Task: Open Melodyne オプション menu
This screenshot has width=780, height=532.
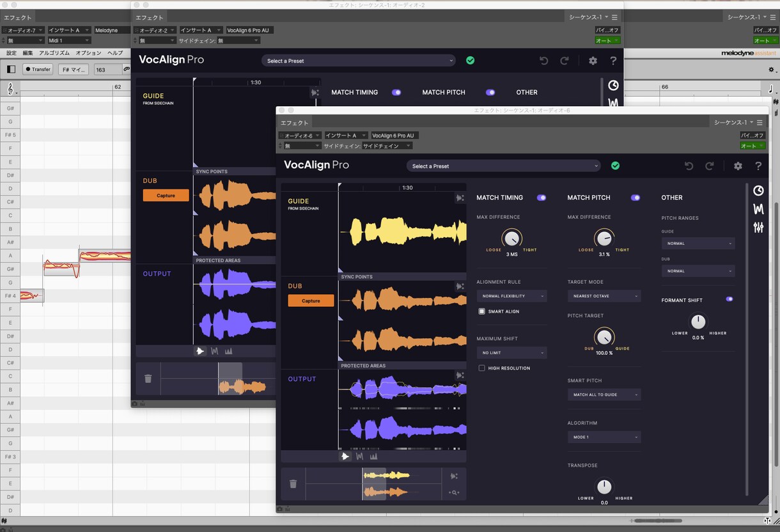Action: [88, 53]
